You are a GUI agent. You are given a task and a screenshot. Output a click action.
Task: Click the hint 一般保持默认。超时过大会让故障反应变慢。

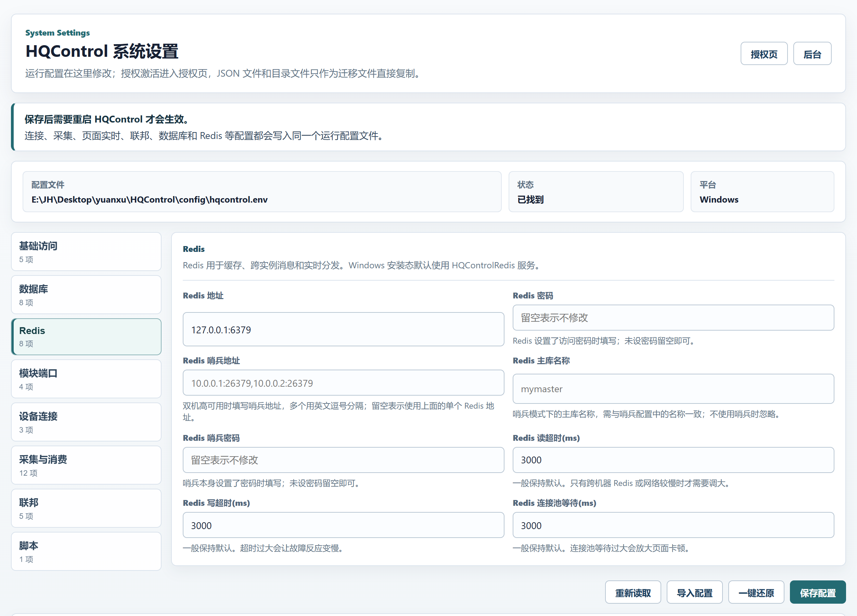pyautogui.click(x=264, y=548)
